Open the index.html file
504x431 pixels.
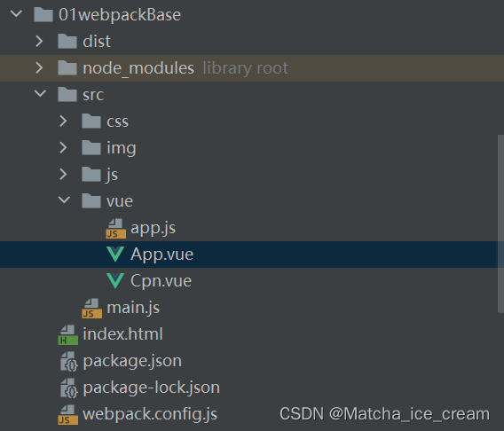pyautogui.click(x=122, y=334)
